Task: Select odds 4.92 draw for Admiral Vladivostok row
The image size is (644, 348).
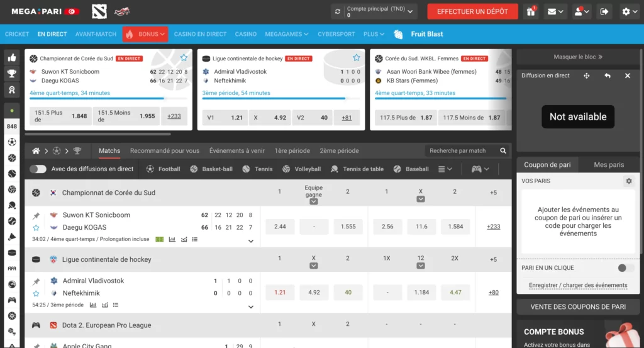Action: click(314, 292)
